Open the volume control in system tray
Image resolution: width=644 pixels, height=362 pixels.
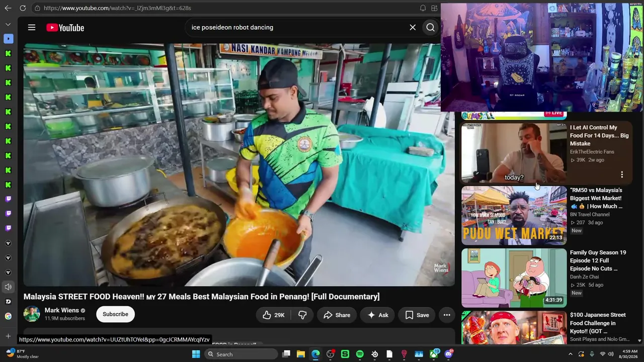tap(611, 354)
